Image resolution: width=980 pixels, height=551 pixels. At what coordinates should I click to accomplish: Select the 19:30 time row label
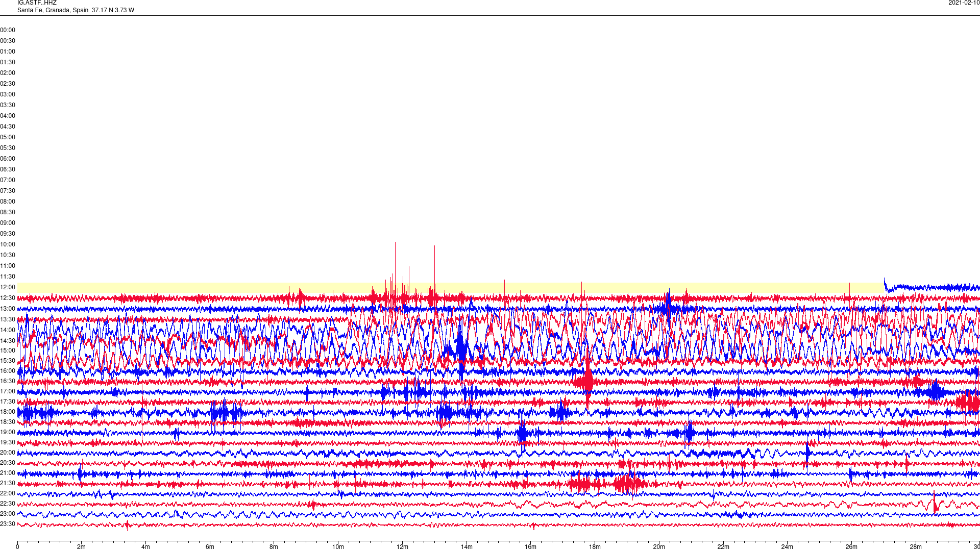8,442
